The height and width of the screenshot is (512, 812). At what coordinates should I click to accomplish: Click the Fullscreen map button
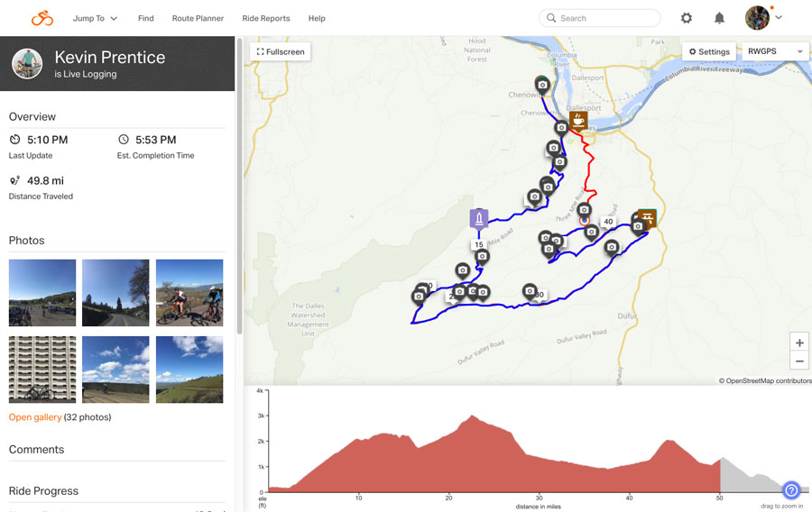point(281,51)
